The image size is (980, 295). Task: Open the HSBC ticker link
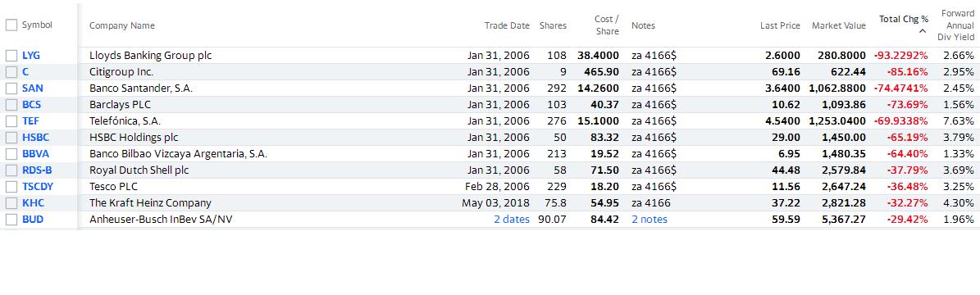35,138
